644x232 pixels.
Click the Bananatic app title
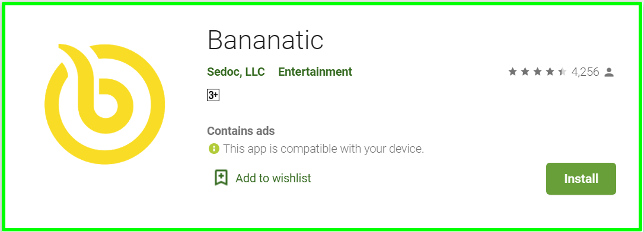(265, 40)
